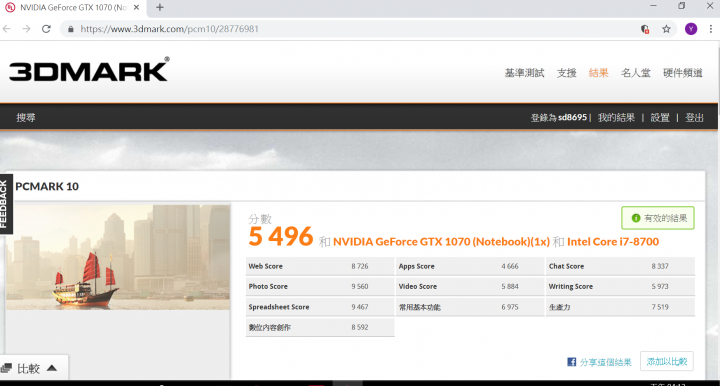Reload the page with refresh icon
This screenshot has width=720, height=386.
click(x=46, y=29)
